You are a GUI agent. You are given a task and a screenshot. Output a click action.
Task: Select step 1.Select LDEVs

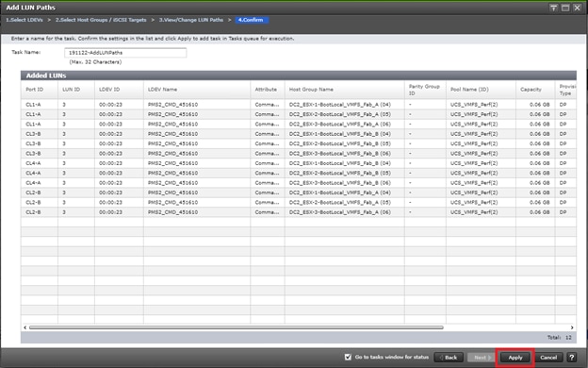pos(24,20)
